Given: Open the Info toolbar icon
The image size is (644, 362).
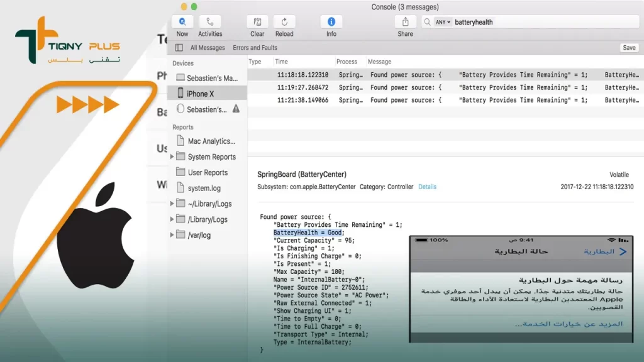Looking at the screenshot, I should [x=331, y=22].
